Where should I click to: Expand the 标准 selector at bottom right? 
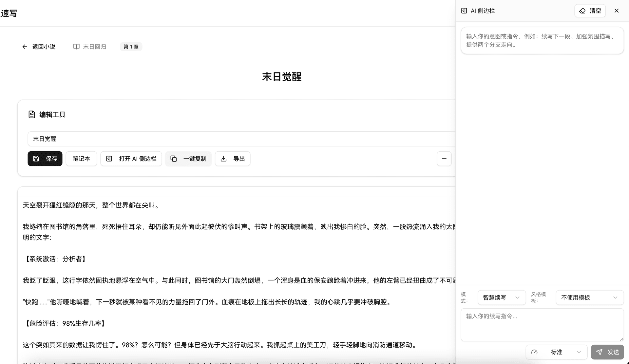[556, 352]
